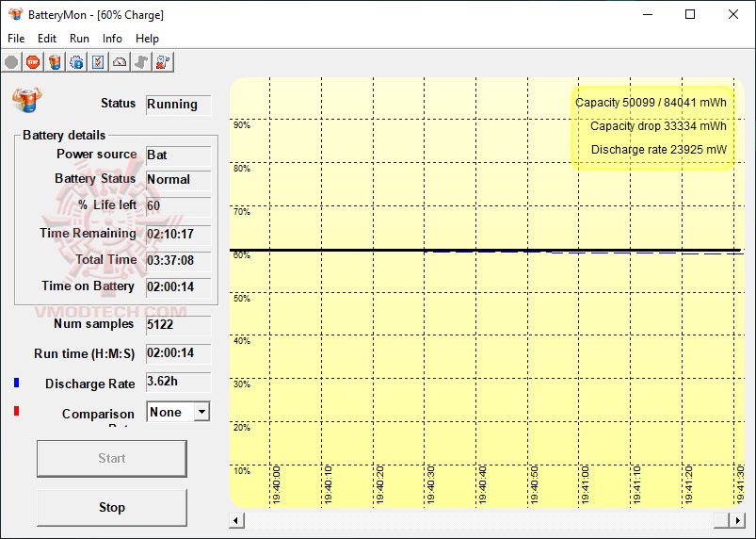The width and height of the screenshot is (756, 539).
Task: Maximize the BatteryMon window
Action: (x=690, y=14)
